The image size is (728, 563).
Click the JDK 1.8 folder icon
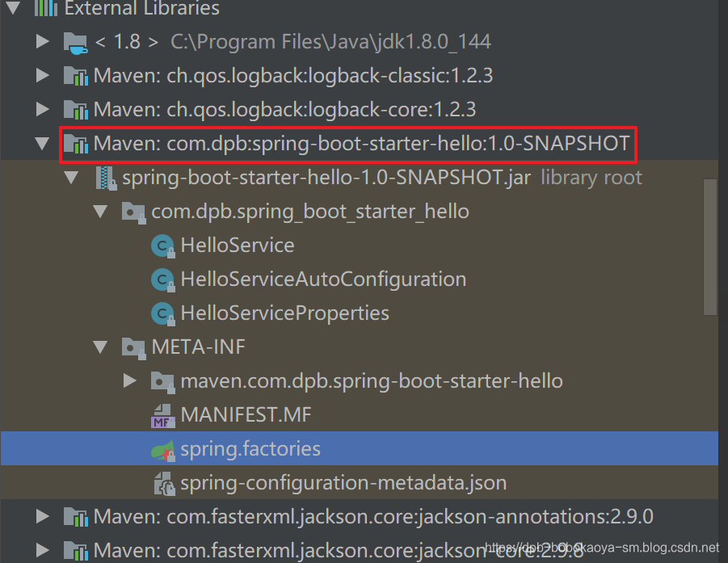click(76, 43)
